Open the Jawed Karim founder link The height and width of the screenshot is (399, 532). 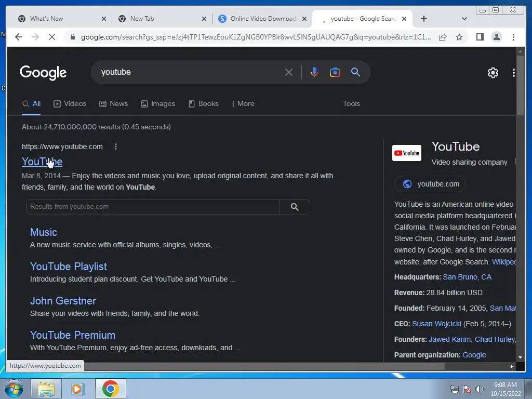(449, 340)
